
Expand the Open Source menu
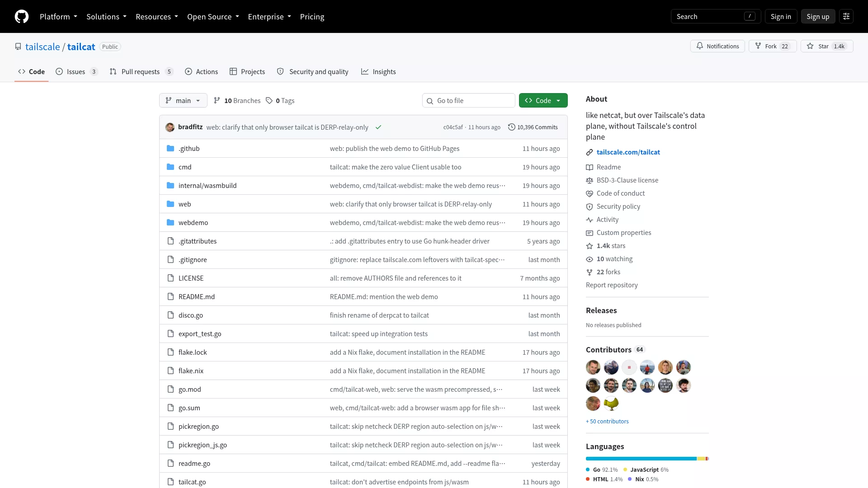(213, 17)
